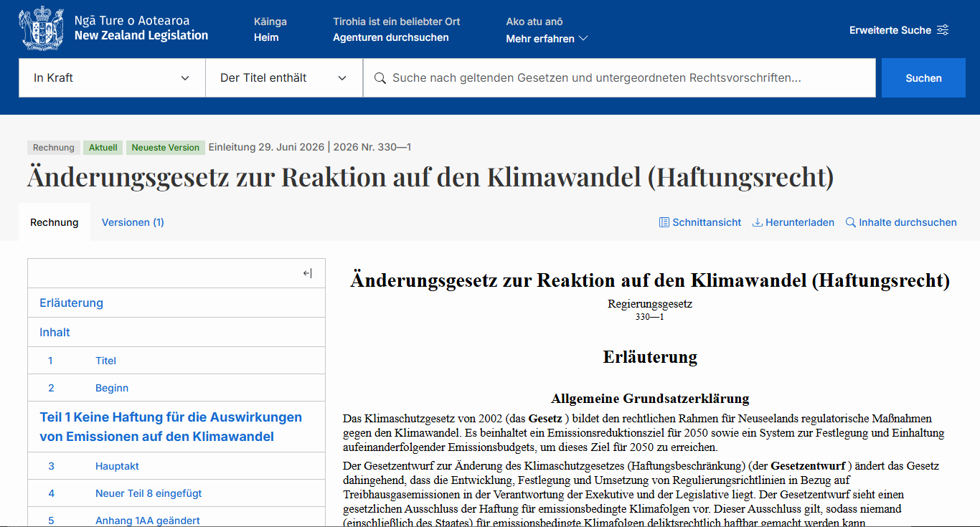
Task: Click the Schnittansicht layout icon
Action: click(x=664, y=222)
